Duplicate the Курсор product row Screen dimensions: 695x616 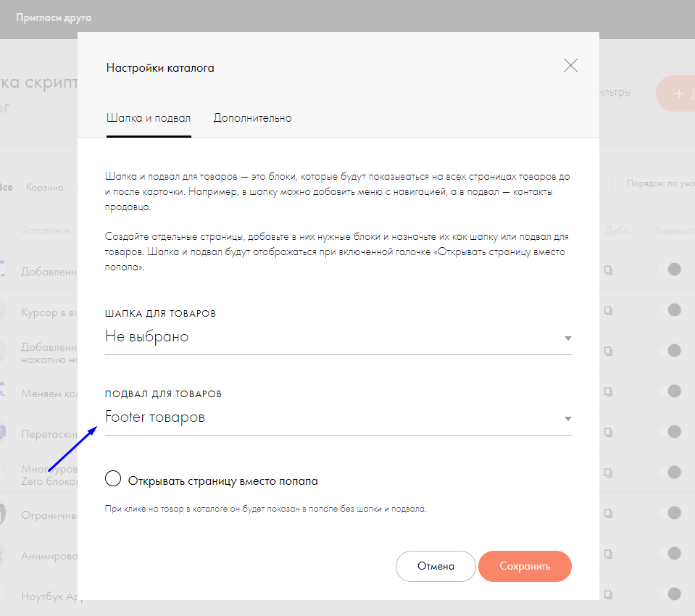tap(609, 310)
